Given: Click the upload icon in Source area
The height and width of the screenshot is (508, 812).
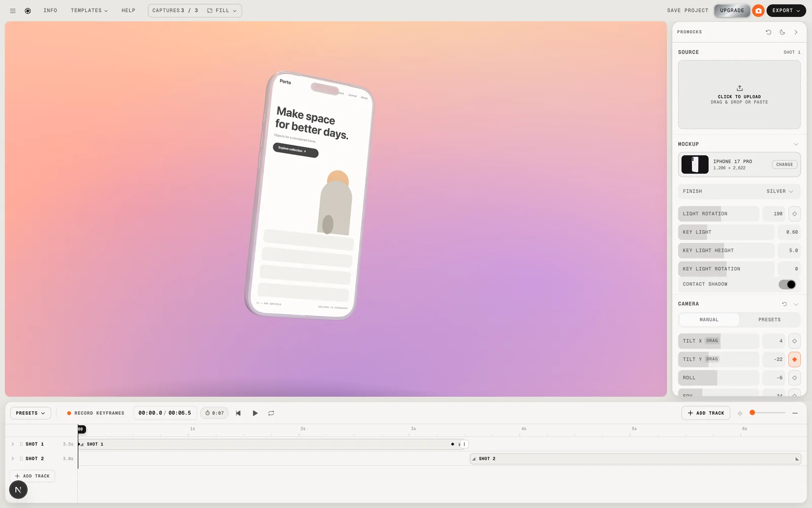Looking at the screenshot, I should pyautogui.click(x=739, y=88).
